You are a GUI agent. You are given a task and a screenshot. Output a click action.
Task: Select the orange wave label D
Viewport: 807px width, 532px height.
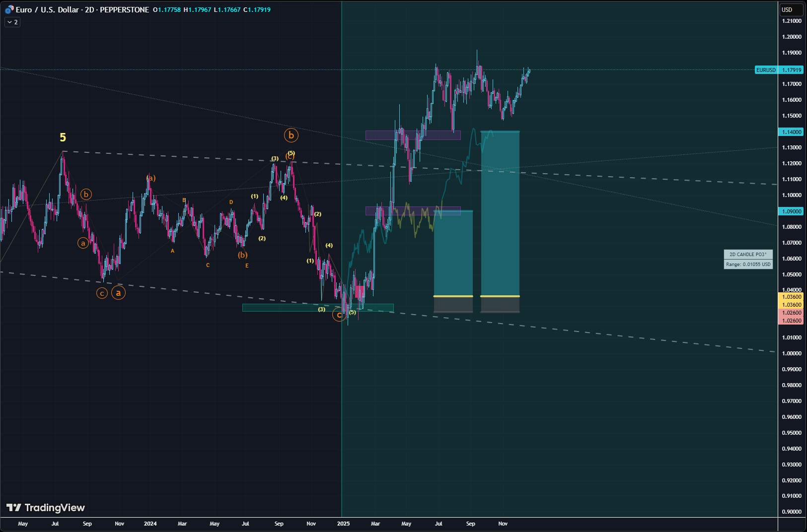tap(231, 202)
